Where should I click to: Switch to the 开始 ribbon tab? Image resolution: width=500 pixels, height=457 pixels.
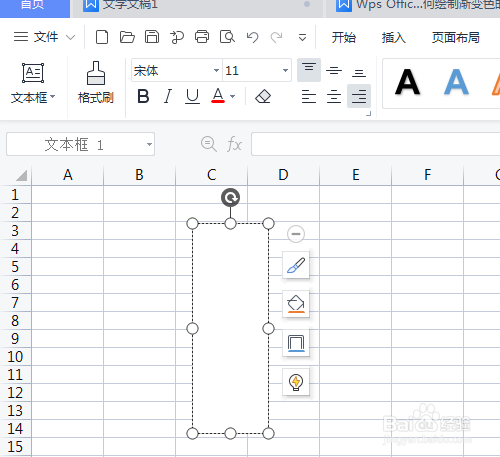point(344,37)
